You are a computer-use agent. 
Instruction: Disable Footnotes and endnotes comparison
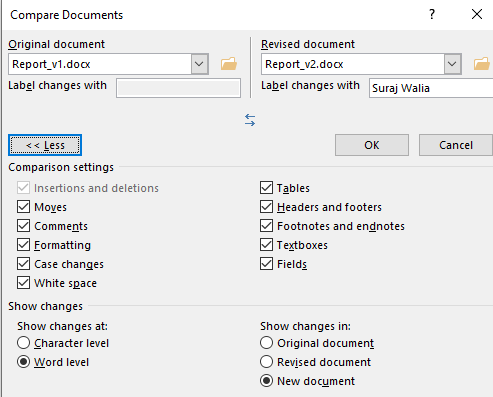(266, 226)
